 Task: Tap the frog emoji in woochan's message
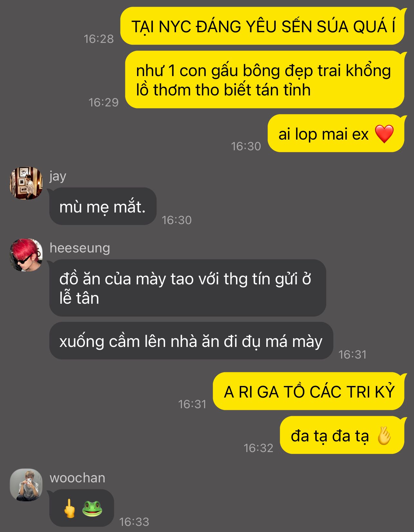click(x=92, y=508)
